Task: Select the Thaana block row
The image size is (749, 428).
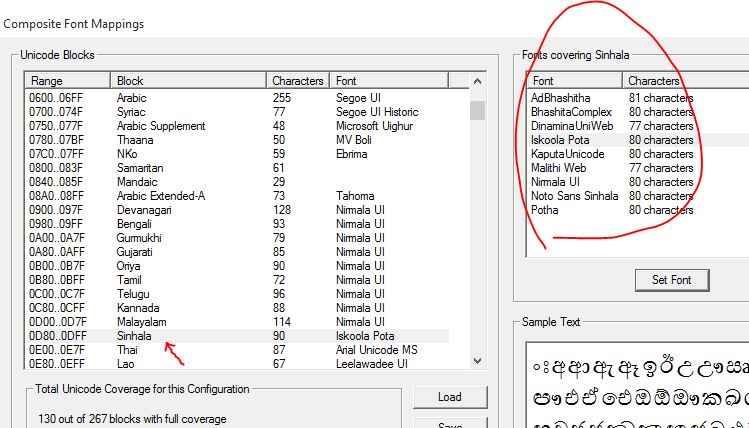Action: (237, 140)
